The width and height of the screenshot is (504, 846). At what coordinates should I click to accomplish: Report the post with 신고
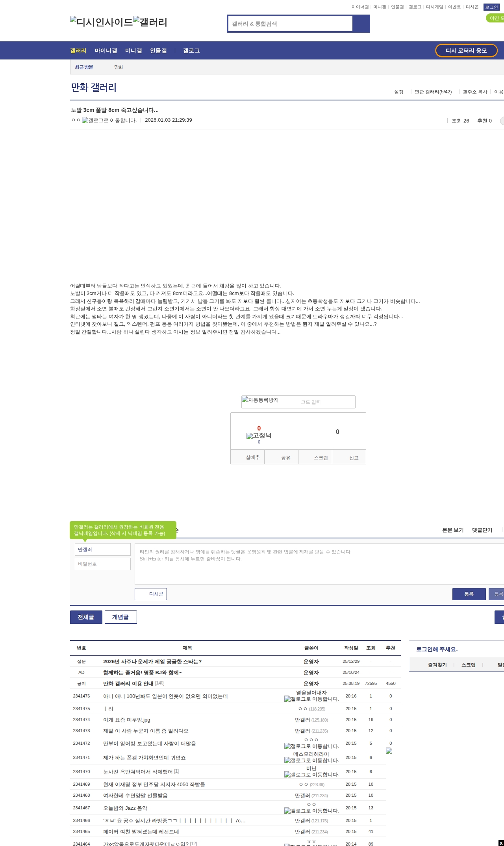tap(349, 457)
